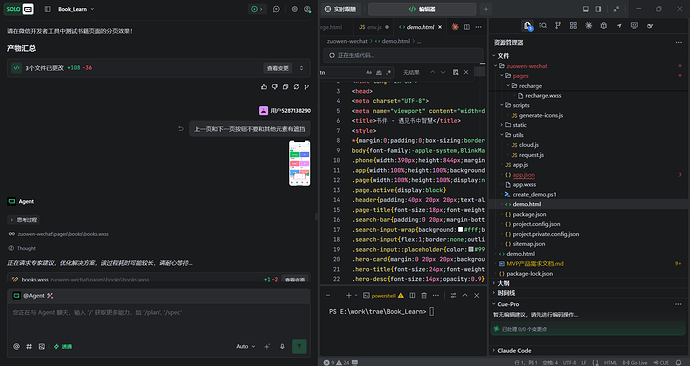
Task: Toggle find in selection
Action: 455,72
